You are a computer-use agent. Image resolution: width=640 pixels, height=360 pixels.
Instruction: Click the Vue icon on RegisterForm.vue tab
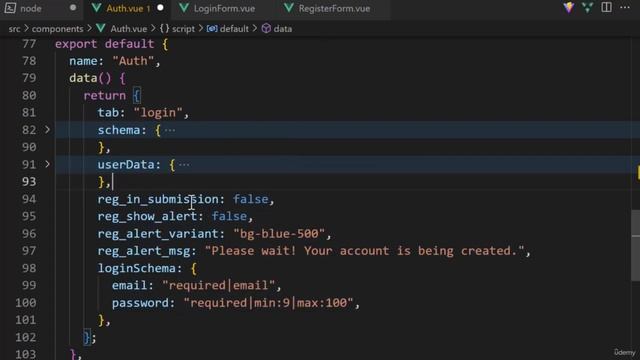(289, 8)
